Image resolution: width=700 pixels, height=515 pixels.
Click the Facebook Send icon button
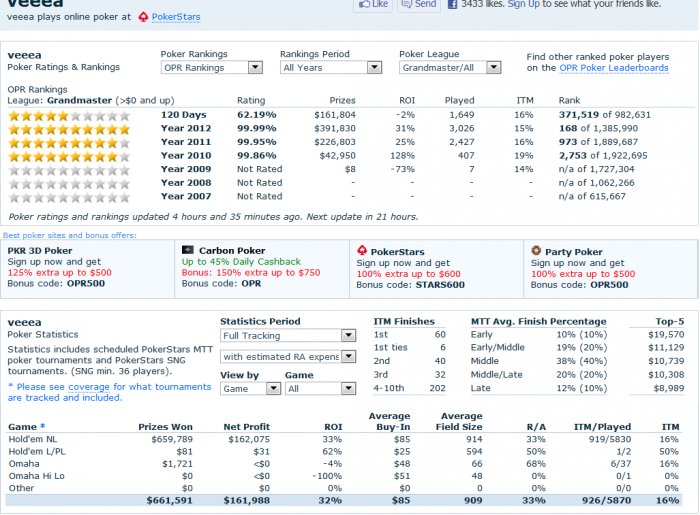click(x=418, y=4)
